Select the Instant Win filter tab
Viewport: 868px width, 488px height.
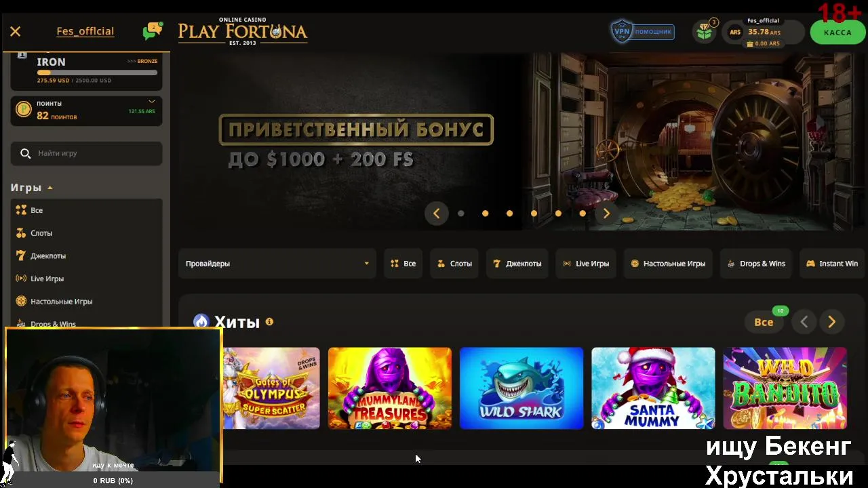(832, 264)
